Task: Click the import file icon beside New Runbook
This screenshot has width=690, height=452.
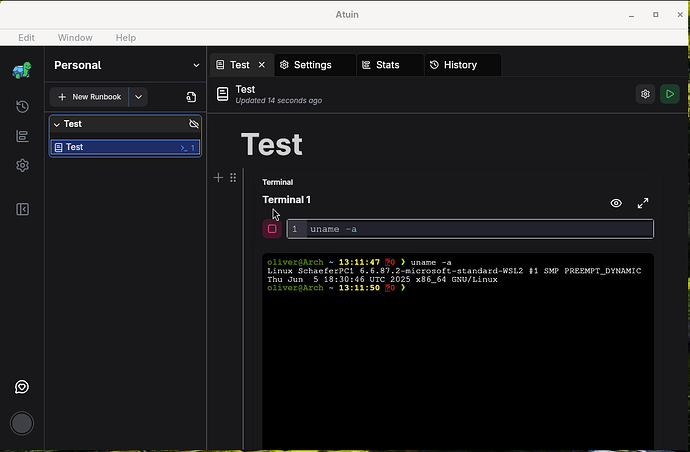Action: tap(191, 97)
